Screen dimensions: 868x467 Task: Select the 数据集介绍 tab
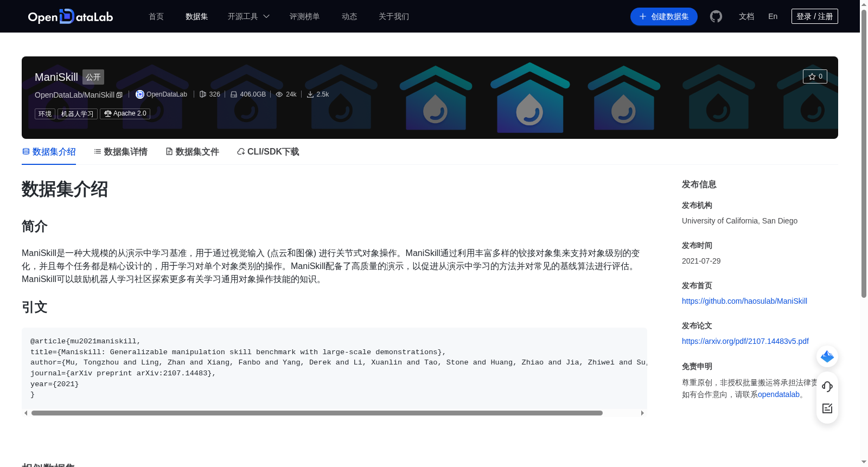coord(49,152)
